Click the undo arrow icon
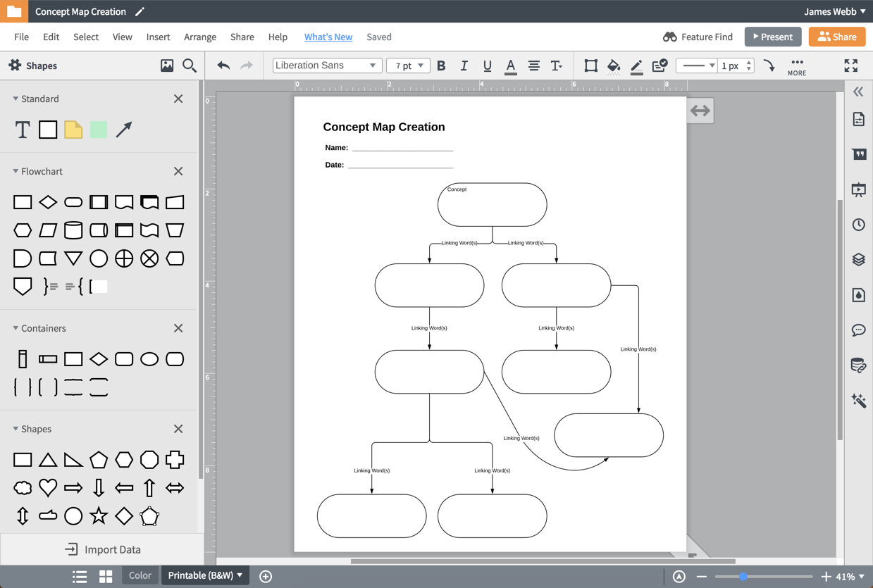Viewport: 873px width, 588px height. tap(223, 65)
